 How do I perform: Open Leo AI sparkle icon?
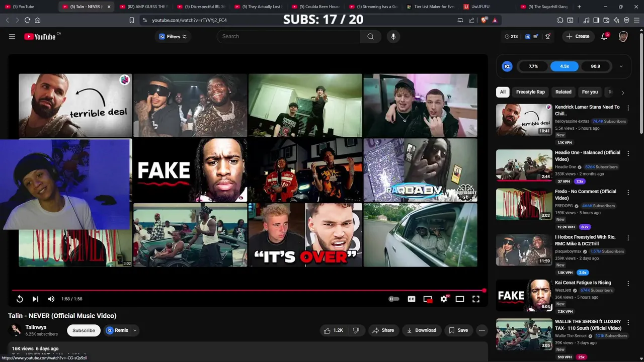616,20
